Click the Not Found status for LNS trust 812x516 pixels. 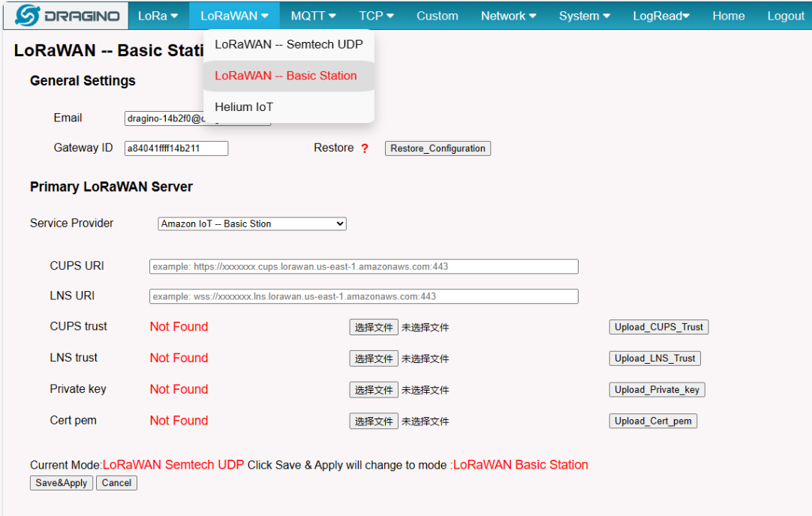click(x=179, y=358)
